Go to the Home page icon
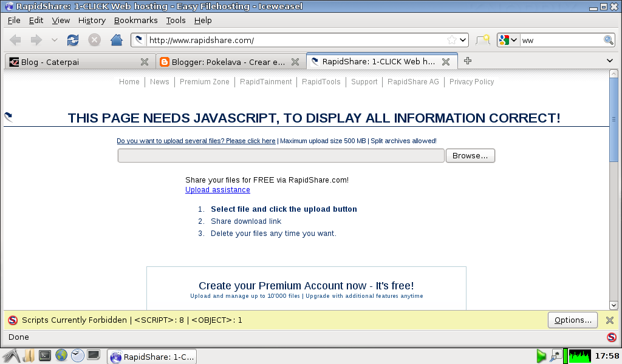Image resolution: width=622 pixels, height=364 pixels. click(x=116, y=39)
